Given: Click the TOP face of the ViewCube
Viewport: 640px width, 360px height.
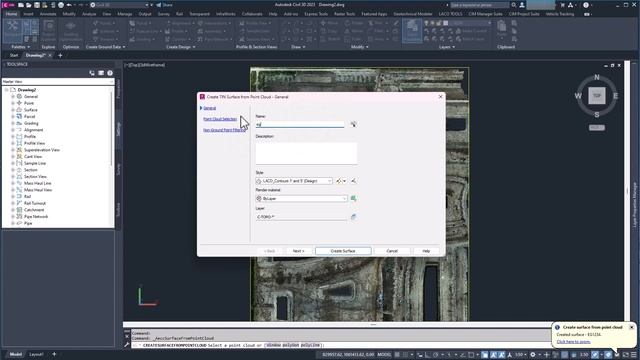Looking at the screenshot, I should click(597, 96).
